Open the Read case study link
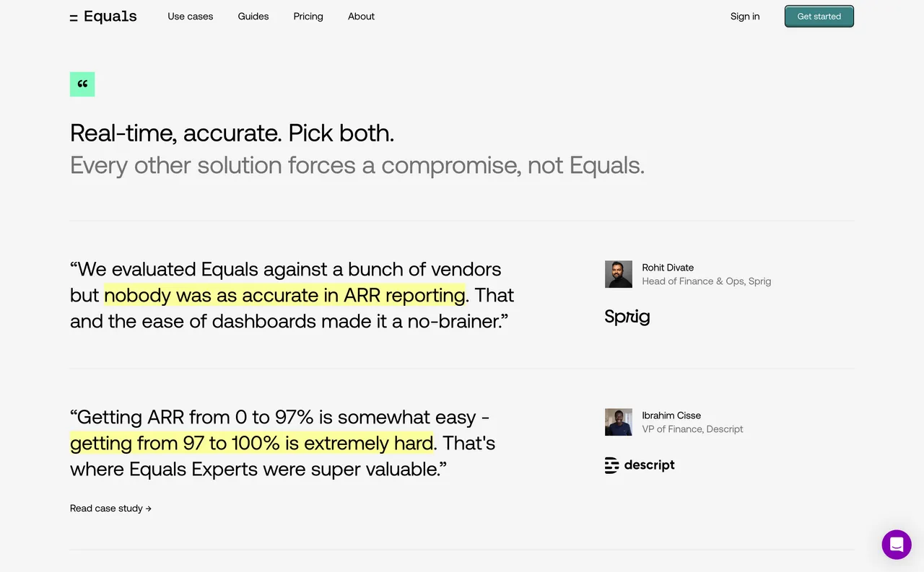Screen dimensions: 924x572 (110, 509)
